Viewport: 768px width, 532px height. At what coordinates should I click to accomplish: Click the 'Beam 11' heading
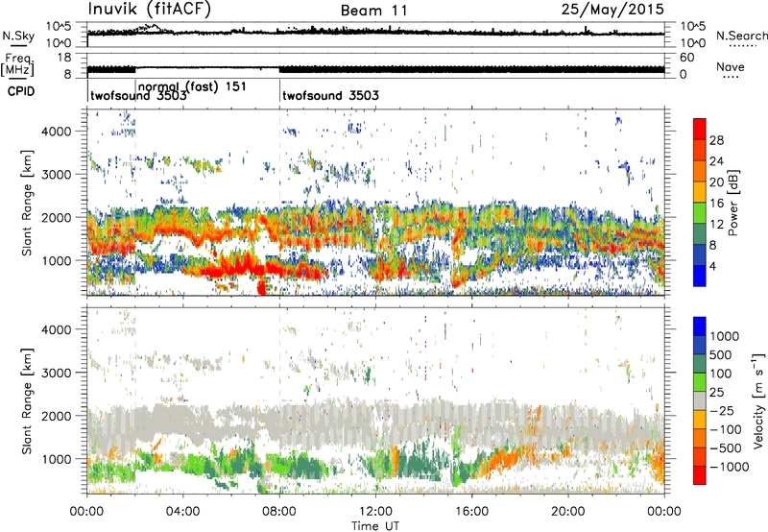tap(374, 11)
